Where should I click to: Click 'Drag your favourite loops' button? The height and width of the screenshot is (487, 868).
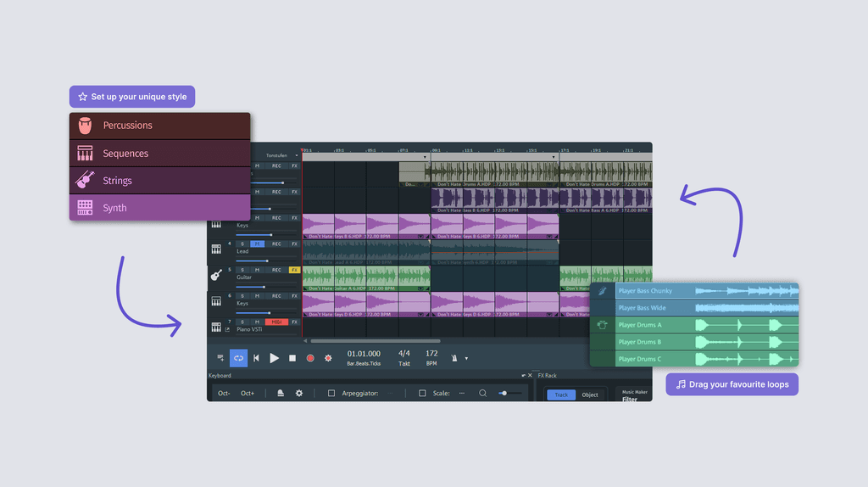732,384
